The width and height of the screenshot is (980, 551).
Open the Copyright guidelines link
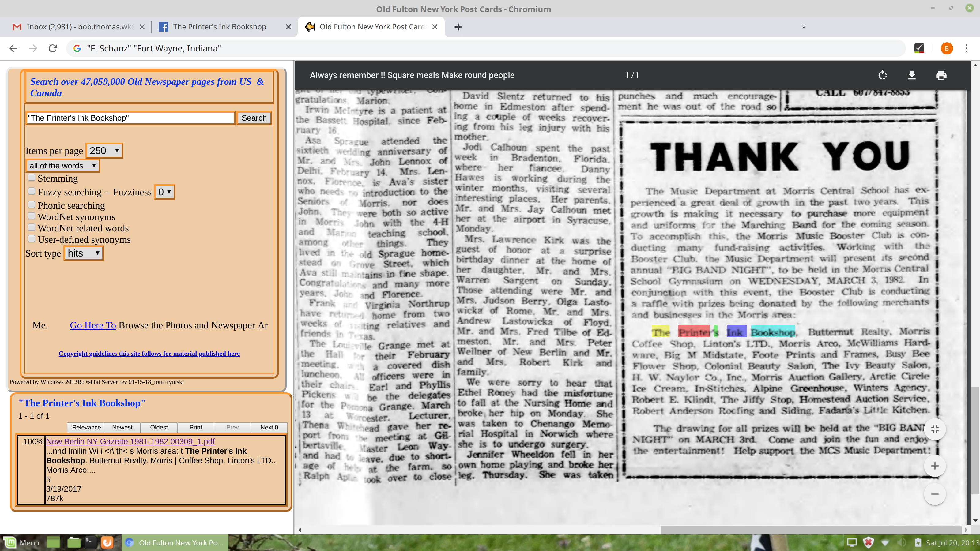pos(149,354)
